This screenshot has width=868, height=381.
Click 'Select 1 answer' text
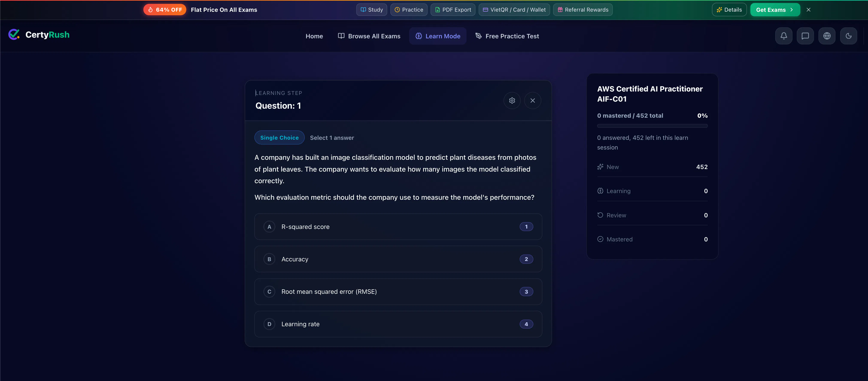click(x=332, y=138)
